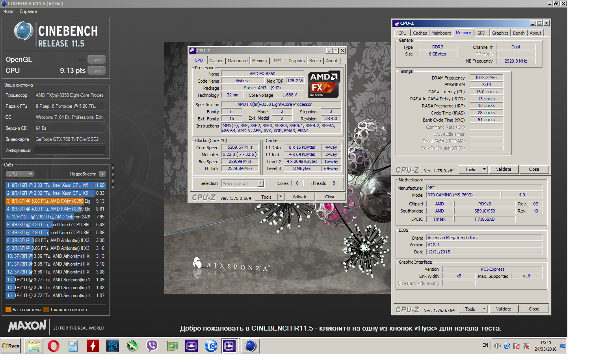The height and width of the screenshot is (364, 591).
Task: Open the blue C globe taskbar icon
Action: coord(211,346)
